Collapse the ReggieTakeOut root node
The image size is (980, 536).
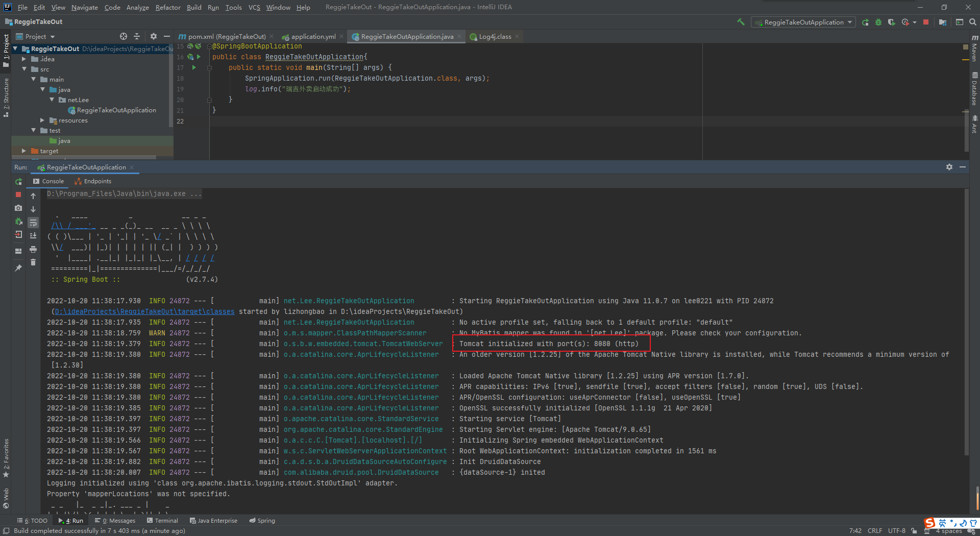point(15,48)
